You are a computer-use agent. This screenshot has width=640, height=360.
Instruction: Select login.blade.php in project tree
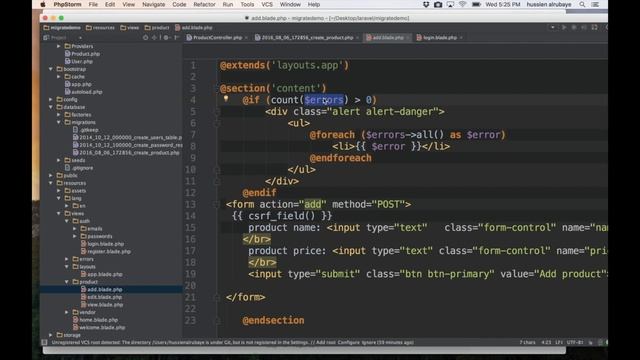click(102, 244)
